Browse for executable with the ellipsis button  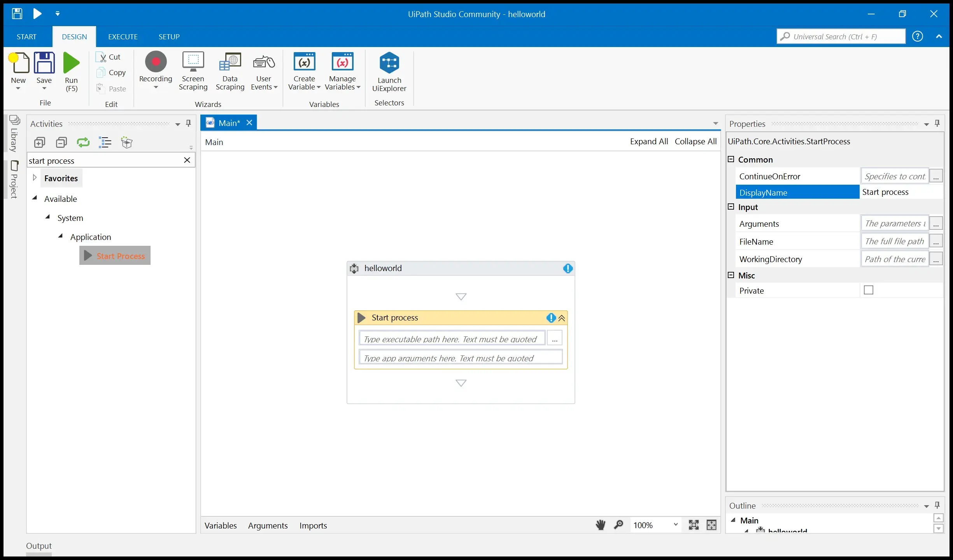555,338
